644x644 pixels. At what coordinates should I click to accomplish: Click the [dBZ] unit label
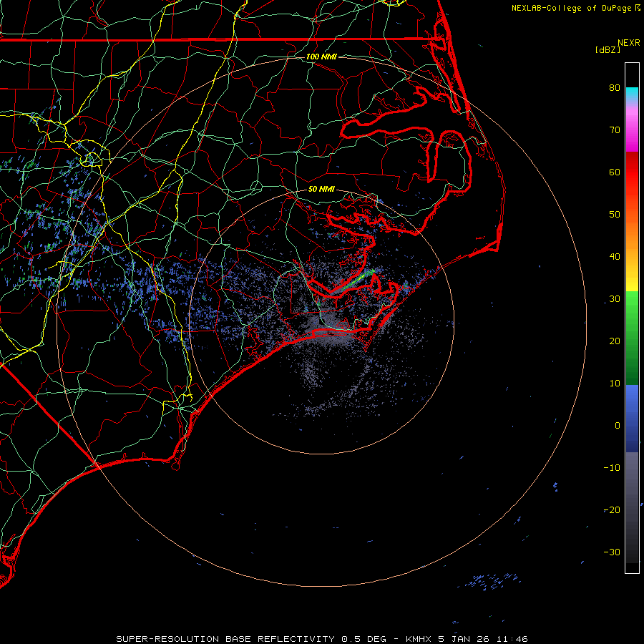[608, 49]
